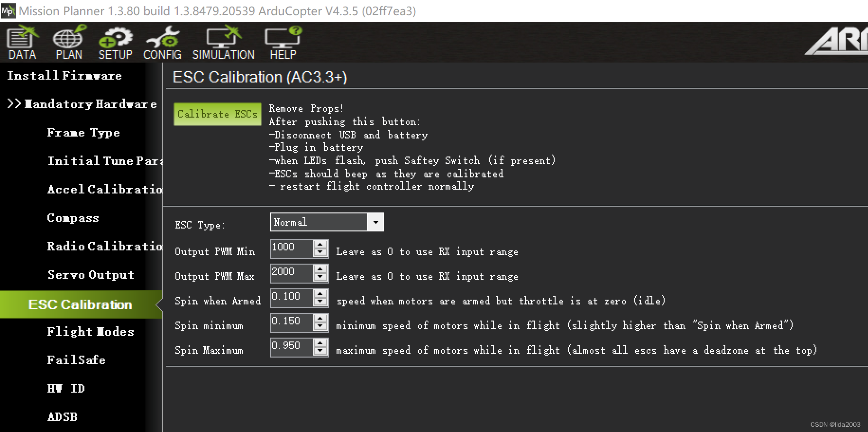
Task: Click the Spin Maximum field showing 0.950
Action: click(x=292, y=347)
